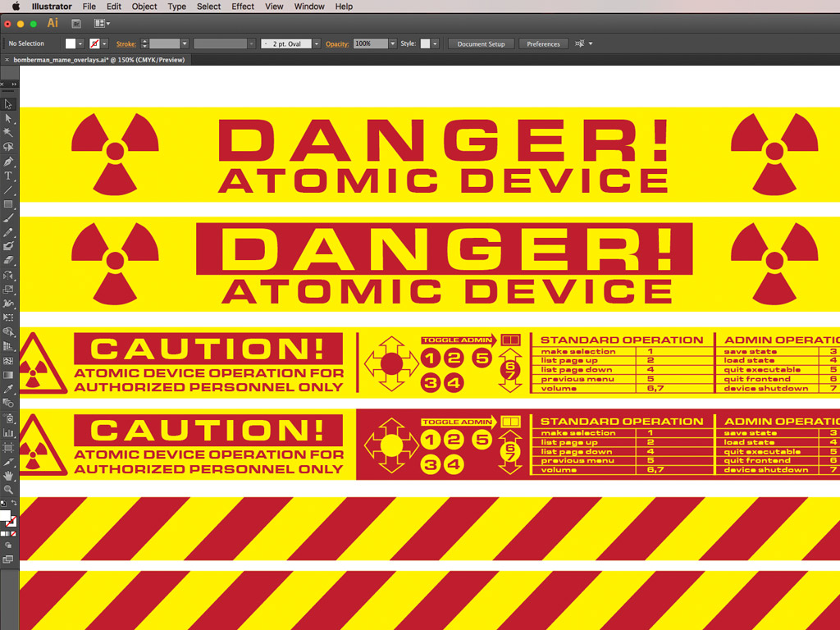Select the Line Segment tool

coord(8,189)
